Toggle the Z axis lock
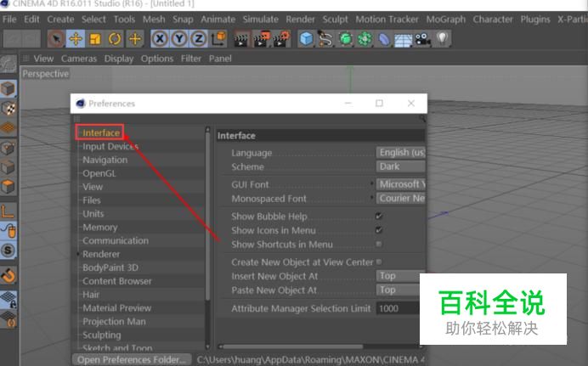Image resolution: width=588 pixels, height=366 pixels. pyautogui.click(x=198, y=38)
